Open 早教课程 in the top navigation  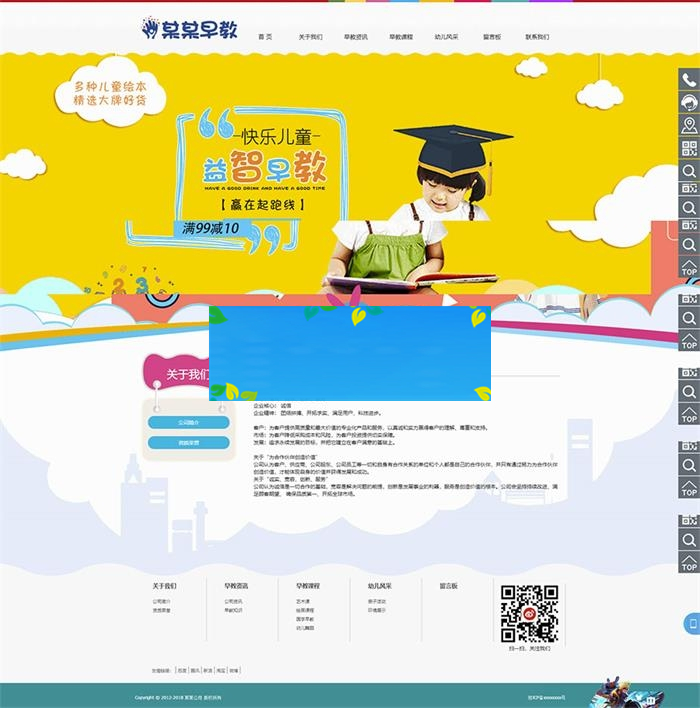[x=401, y=36]
